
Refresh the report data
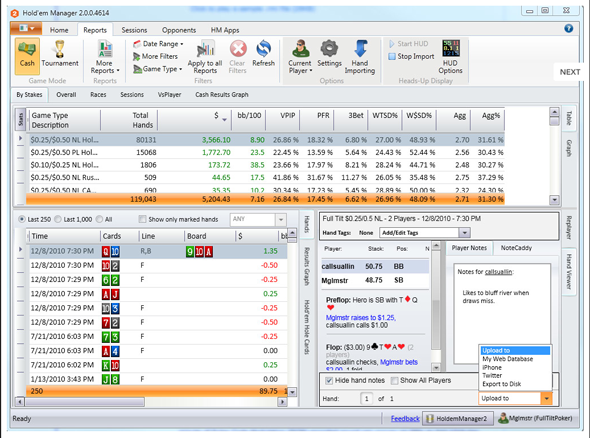coord(263,53)
